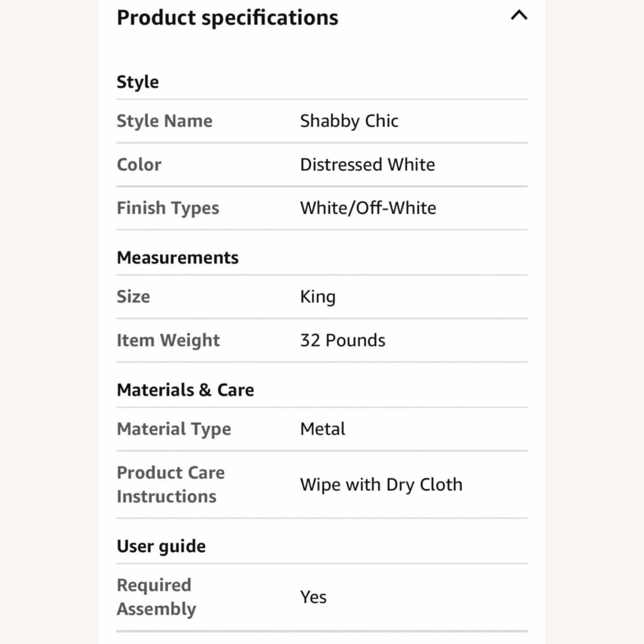Screen dimensions: 644x644
Task: Select the Material Type label
Action: click(x=174, y=429)
